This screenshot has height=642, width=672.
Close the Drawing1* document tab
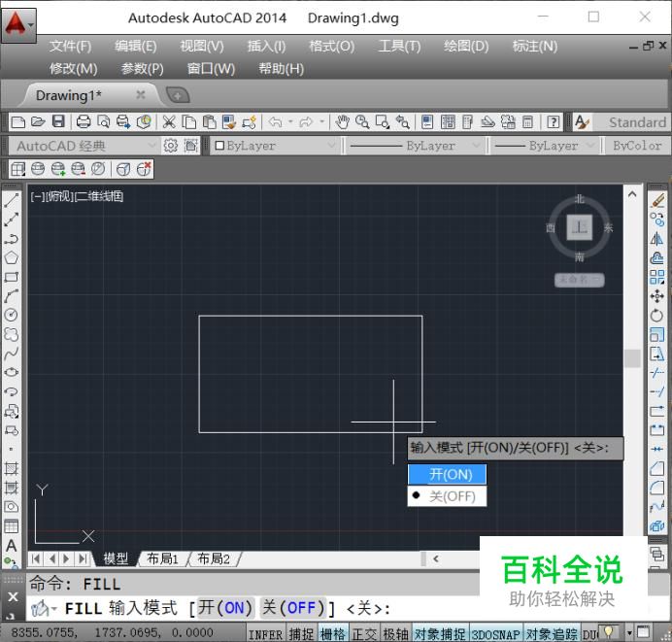click(140, 95)
